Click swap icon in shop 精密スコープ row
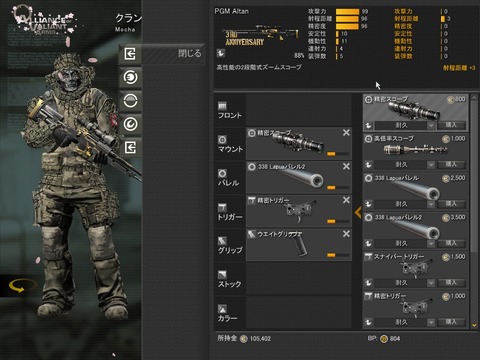480x360 pixels. pos(369,125)
